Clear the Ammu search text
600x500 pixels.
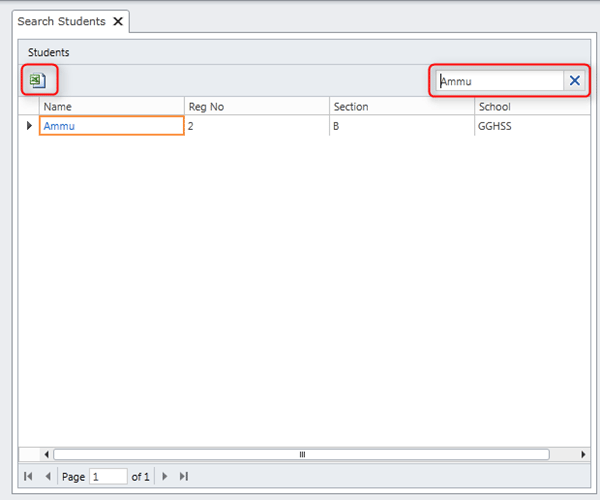click(574, 81)
